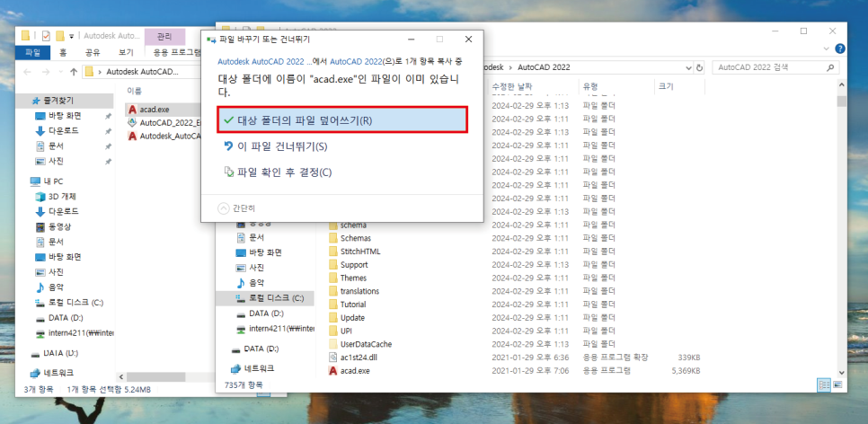868x424 pixels.
Task: Click the magnifier search icon in right window
Action: 829,67
